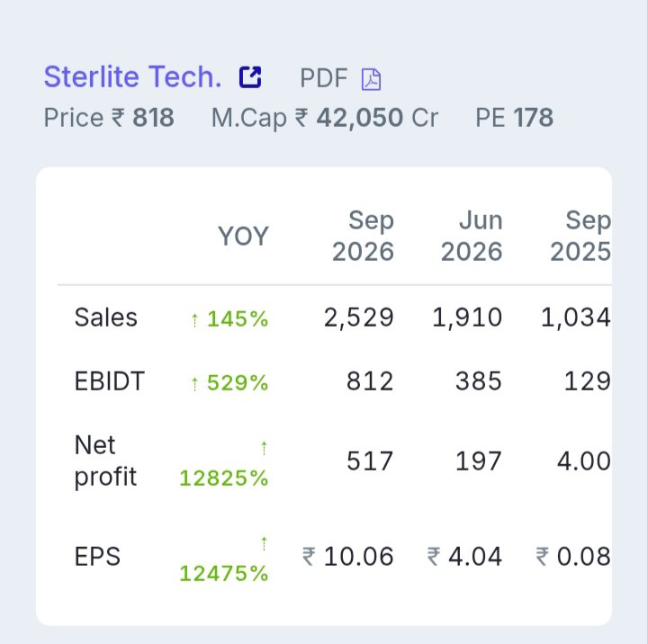648x644 pixels.
Task: Click the EBIDT row label
Action: [x=110, y=380]
